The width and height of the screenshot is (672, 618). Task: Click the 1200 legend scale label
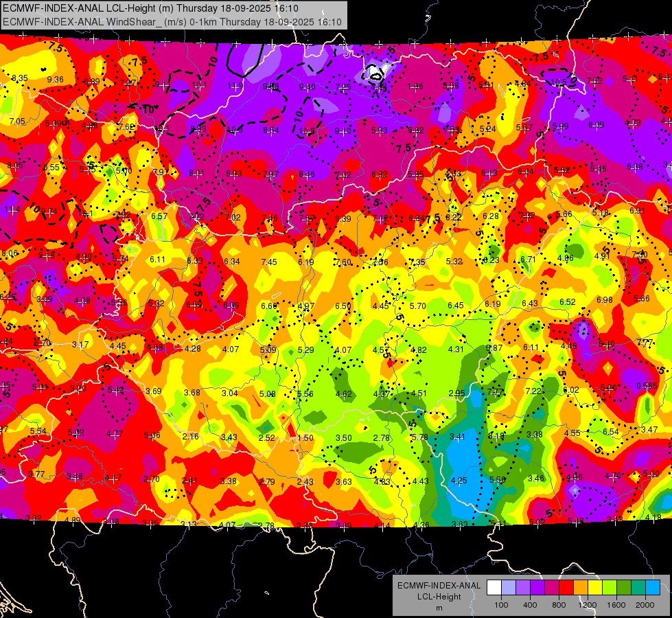coord(588,605)
